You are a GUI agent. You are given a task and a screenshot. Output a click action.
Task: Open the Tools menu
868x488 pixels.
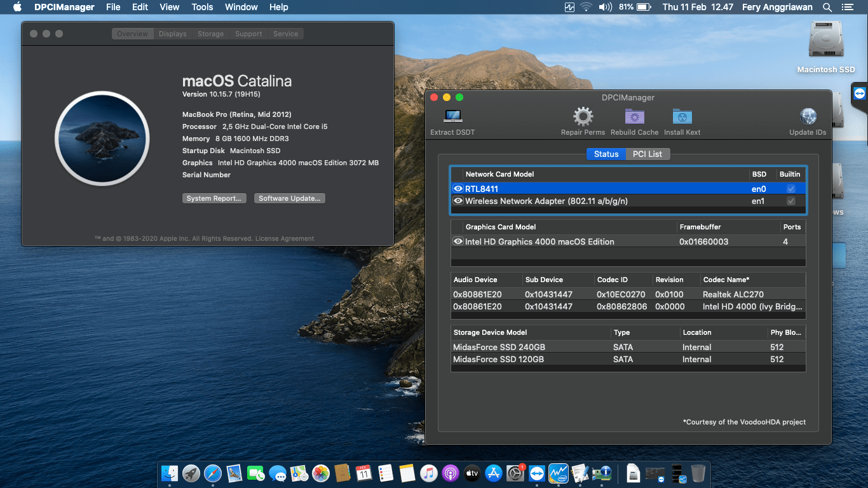202,7
